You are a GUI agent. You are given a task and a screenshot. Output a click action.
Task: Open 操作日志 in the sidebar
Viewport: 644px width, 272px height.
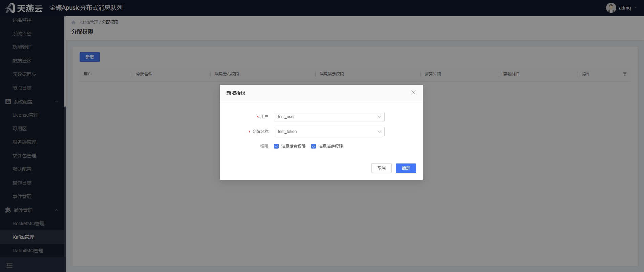[x=22, y=183]
